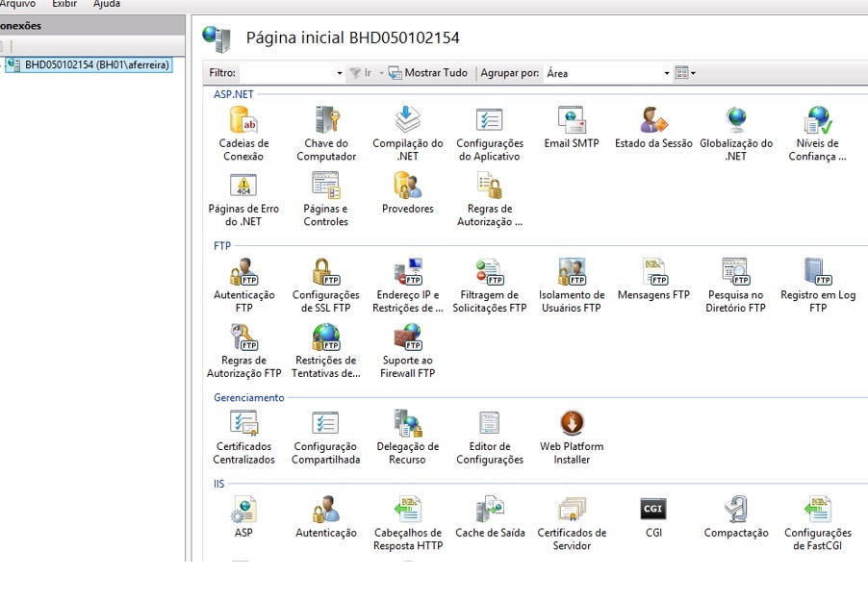
Task: Open Cabeçalhos de Resposta HTTP
Action: click(408, 524)
